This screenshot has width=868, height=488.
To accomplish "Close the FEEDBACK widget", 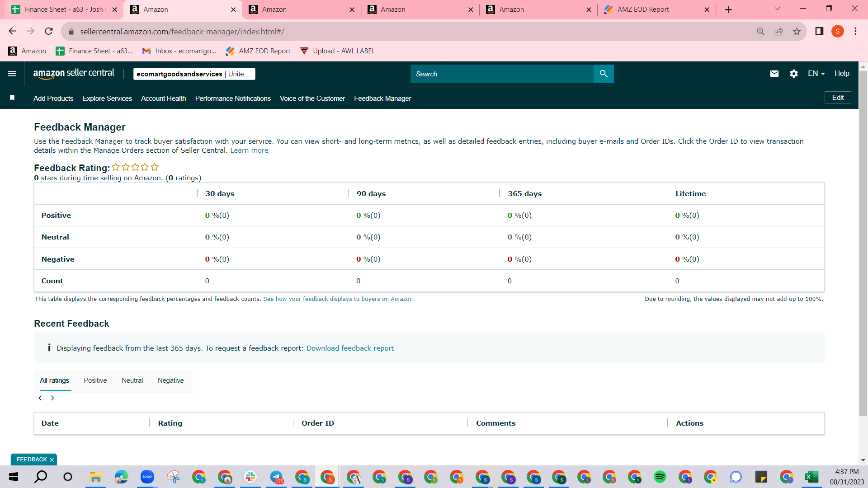I will click(x=52, y=460).
